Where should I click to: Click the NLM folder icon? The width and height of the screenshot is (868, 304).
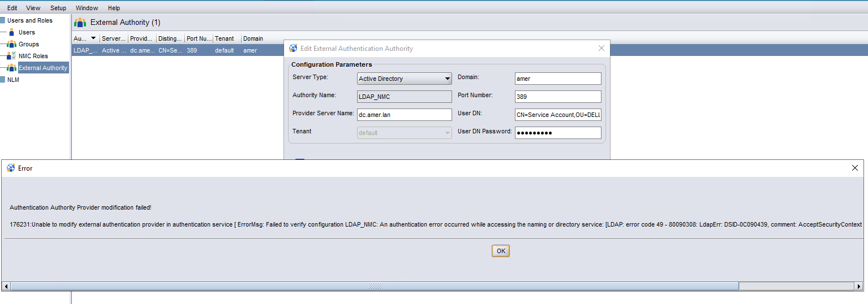[x=3, y=80]
